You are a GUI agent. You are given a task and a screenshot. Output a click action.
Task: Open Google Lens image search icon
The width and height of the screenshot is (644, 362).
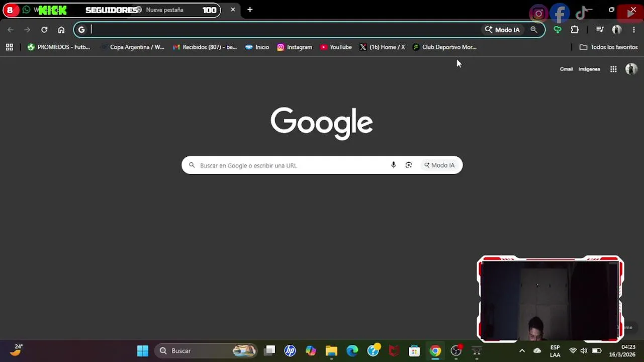[409, 165]
